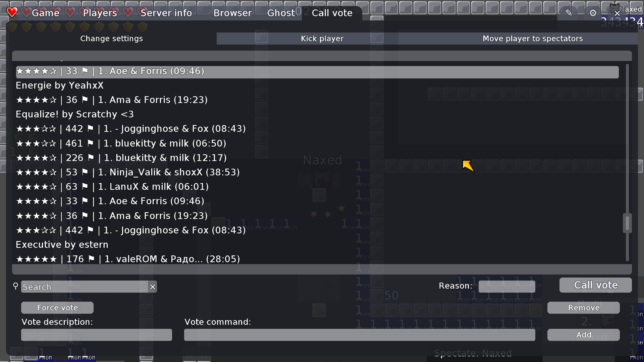The image size is (644, 362).
Task: Open the map editor with the pencil icon
Action: [569, 12]
